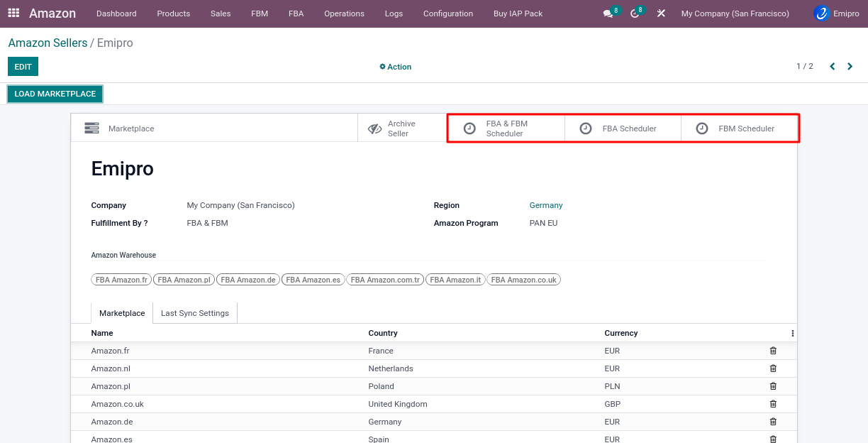This screenshot has width=868, height=443.
Task: Open the activities clock icon in navbar
Action: point(635,13)
